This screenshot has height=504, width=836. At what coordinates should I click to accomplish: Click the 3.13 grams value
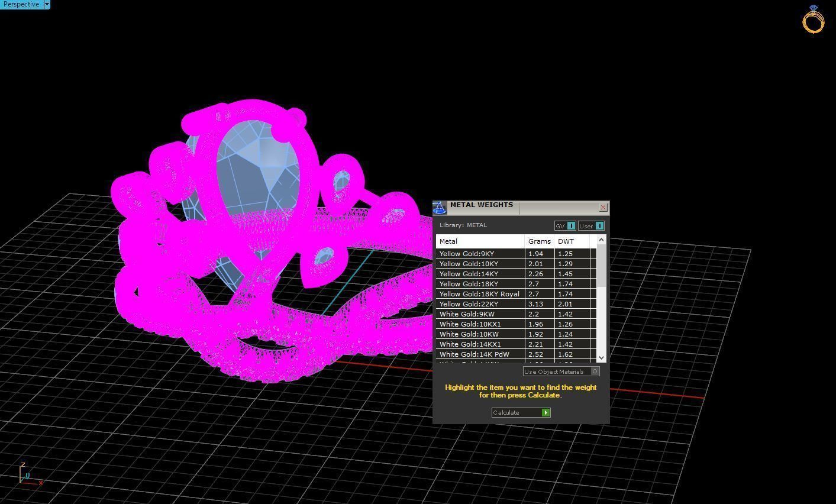tap(535, 304)
